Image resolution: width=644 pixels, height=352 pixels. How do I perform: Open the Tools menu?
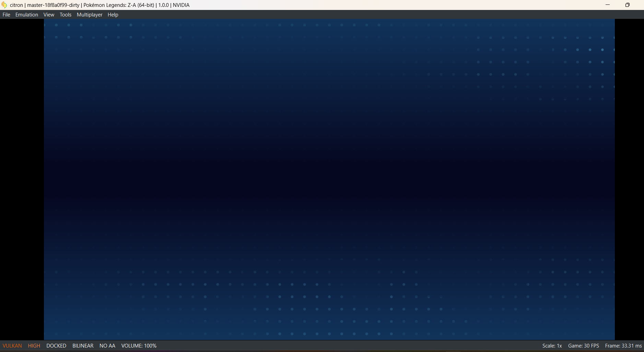66,15
